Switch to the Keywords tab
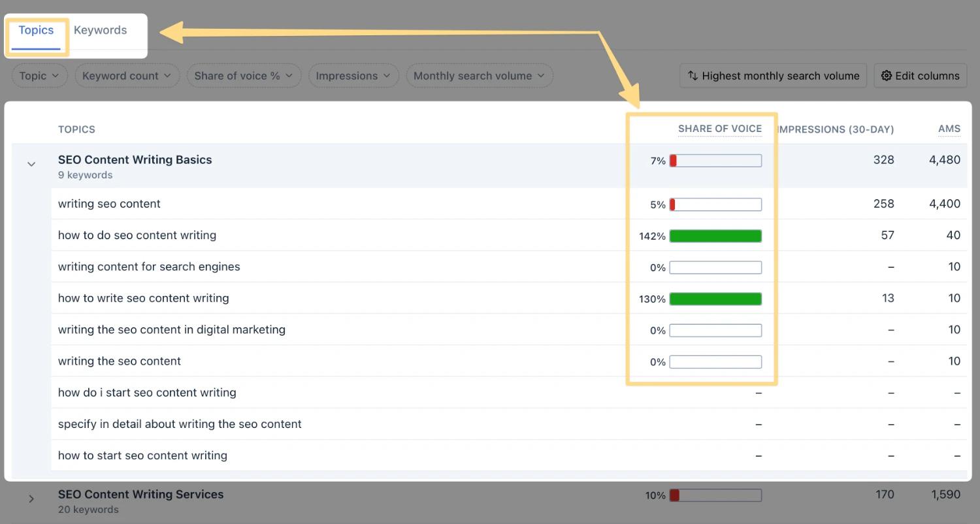Image resolution: width=980 pixels, height=524 pixels. coord(100,30)
